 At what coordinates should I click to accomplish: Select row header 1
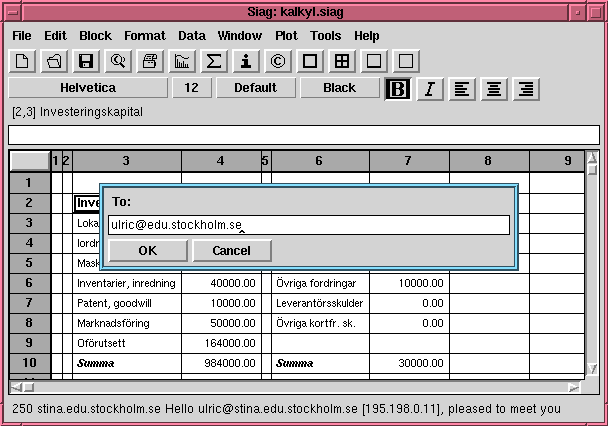[x=30, y=183]
